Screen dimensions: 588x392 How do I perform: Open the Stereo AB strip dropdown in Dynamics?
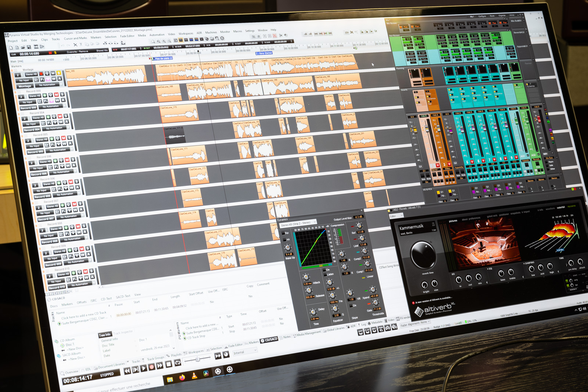pos(298,223)
